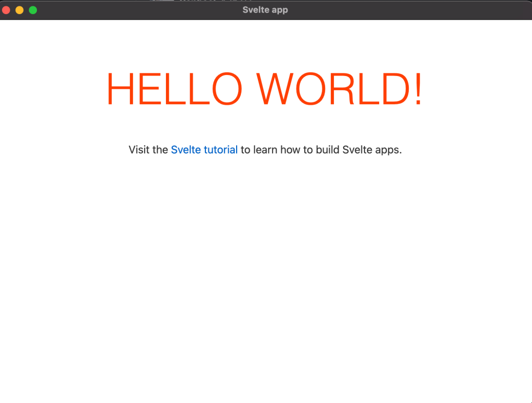Viewport: 532px width, 403px height.
Task: Click the yellow minimize button
Action: tap(19, 9)
